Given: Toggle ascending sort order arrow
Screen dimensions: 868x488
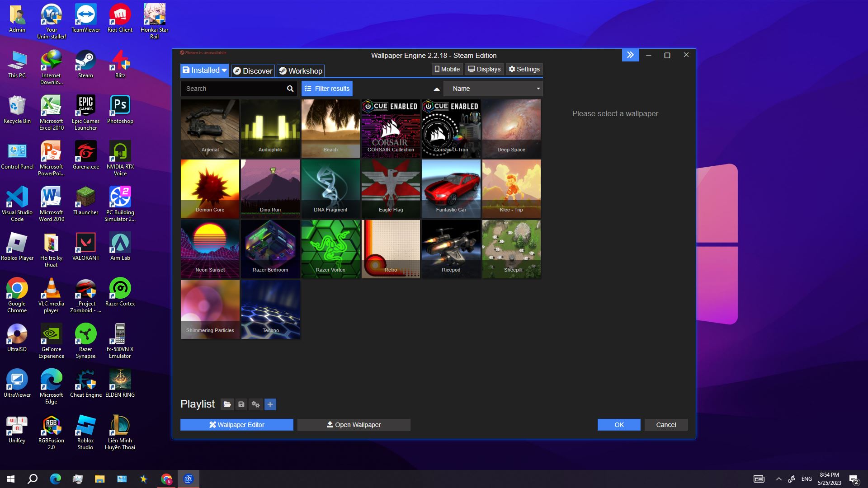Looking at the screenshot, I should pos(436,89).
